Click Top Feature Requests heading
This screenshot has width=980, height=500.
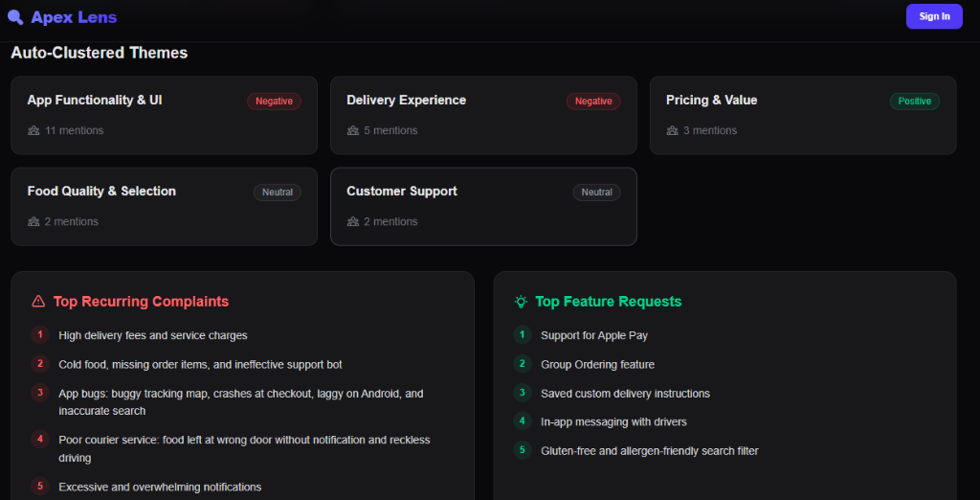[608, 302]
